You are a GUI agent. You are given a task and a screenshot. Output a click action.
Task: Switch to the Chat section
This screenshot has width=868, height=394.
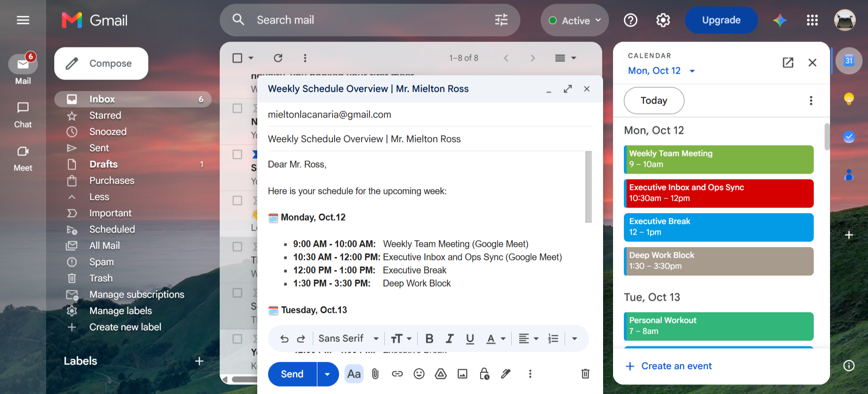point(23,115)
